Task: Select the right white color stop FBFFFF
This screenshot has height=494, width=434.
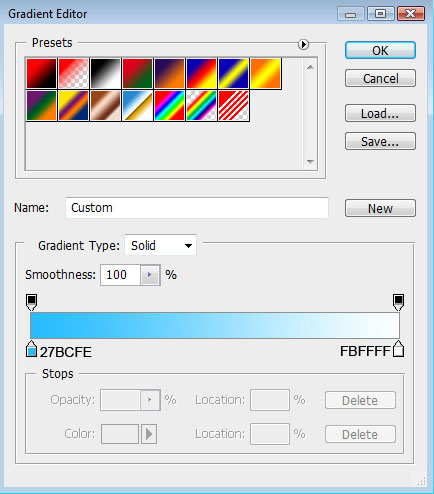Action: (398, 349)
